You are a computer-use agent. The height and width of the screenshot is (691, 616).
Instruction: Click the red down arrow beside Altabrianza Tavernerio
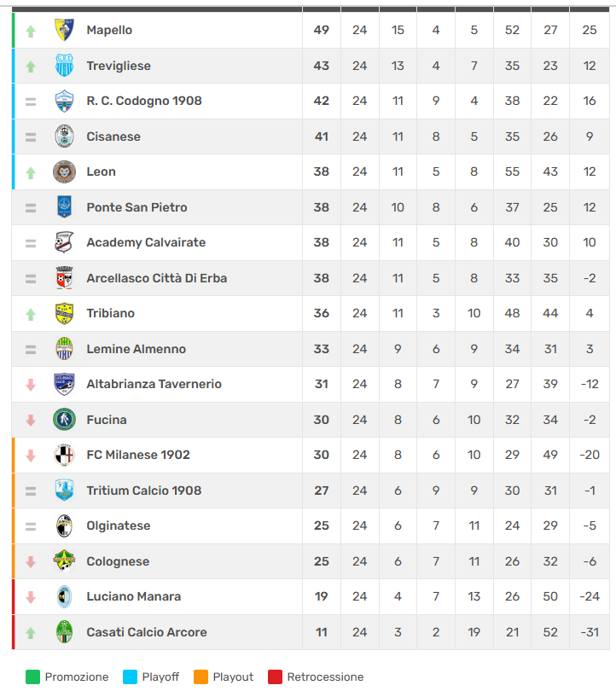31,385
